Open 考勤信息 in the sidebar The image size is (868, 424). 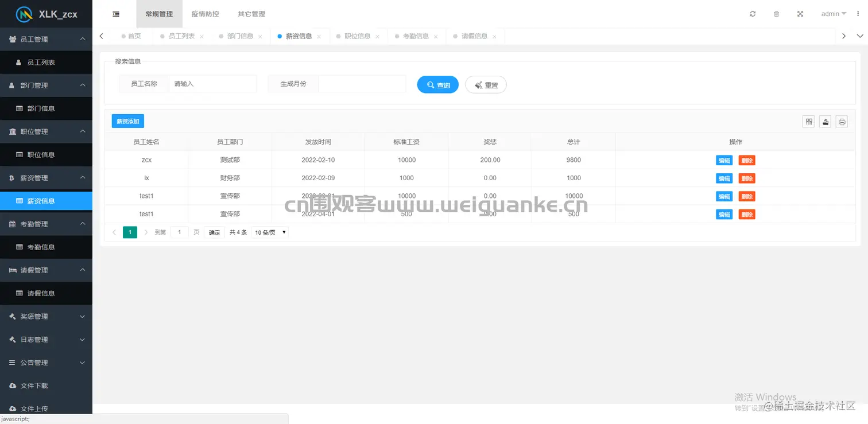point(46,247)
